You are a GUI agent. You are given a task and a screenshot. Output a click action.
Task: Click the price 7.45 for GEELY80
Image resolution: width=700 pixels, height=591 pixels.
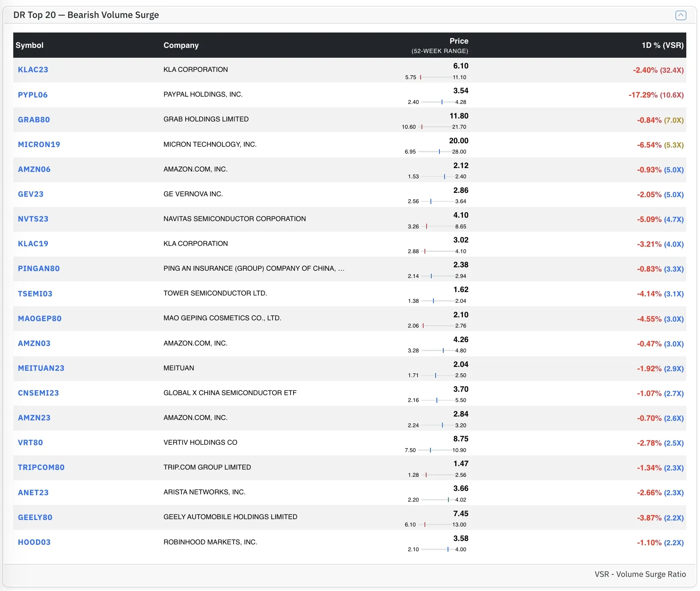click(x=461, y=514)
